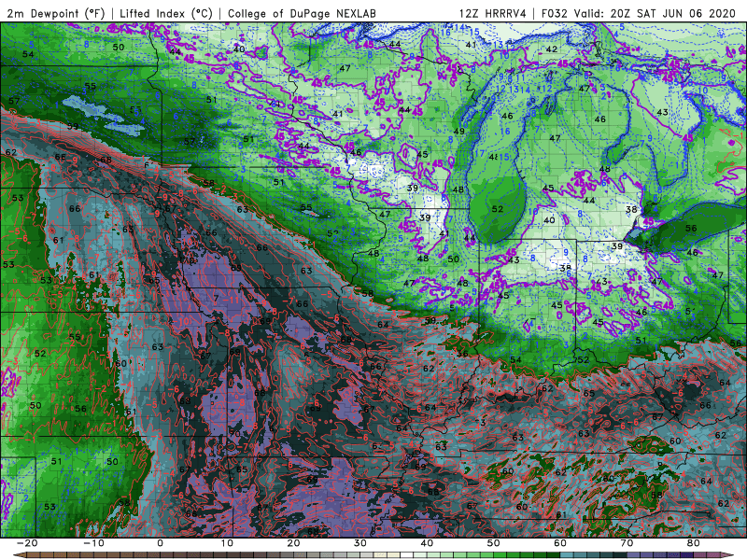This screenshot has width=747, height=560.
Task: Click the 40 value on the color scale
Action: (x=427, y=543)
